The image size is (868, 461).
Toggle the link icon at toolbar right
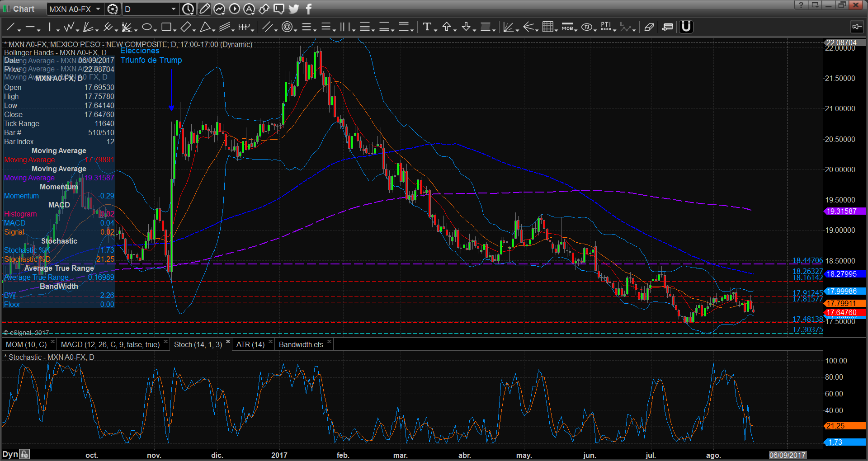click(857, 27)
